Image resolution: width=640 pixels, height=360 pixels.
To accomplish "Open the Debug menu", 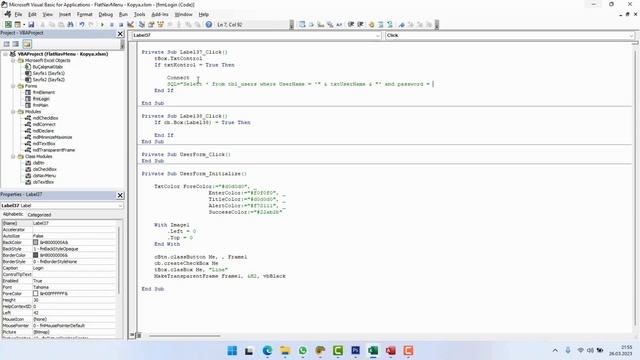I will pyautogui.click(x=105, y=14).
